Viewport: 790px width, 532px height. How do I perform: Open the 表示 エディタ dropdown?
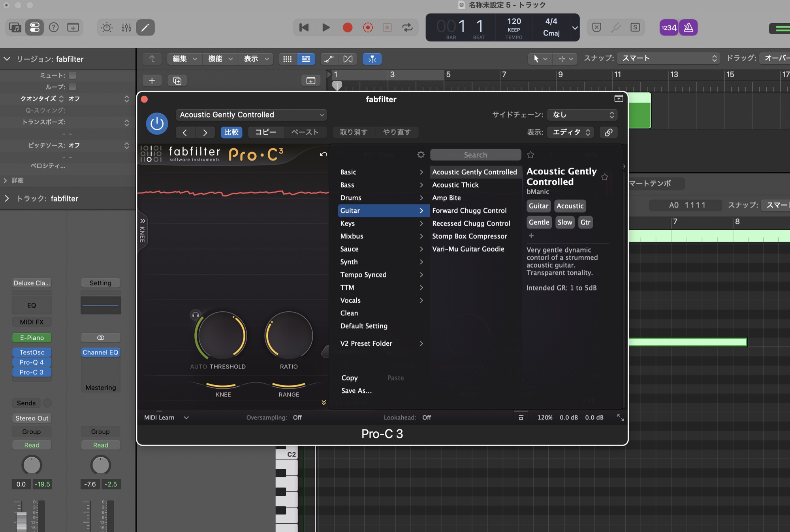(x=571, y=132)
